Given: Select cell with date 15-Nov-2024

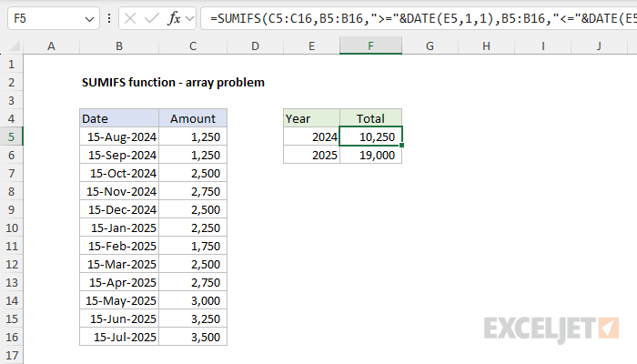Looking at the screenshot, I should click(119, 191).
